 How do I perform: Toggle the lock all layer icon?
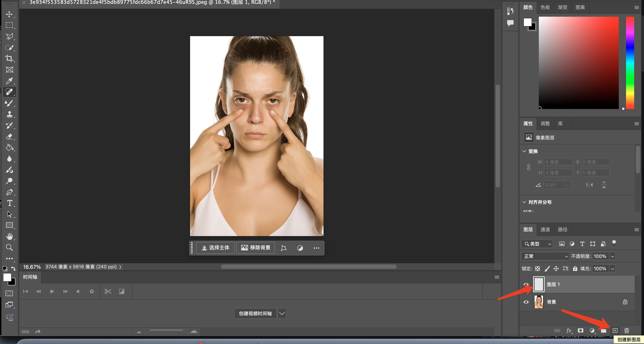click(575, 269)
